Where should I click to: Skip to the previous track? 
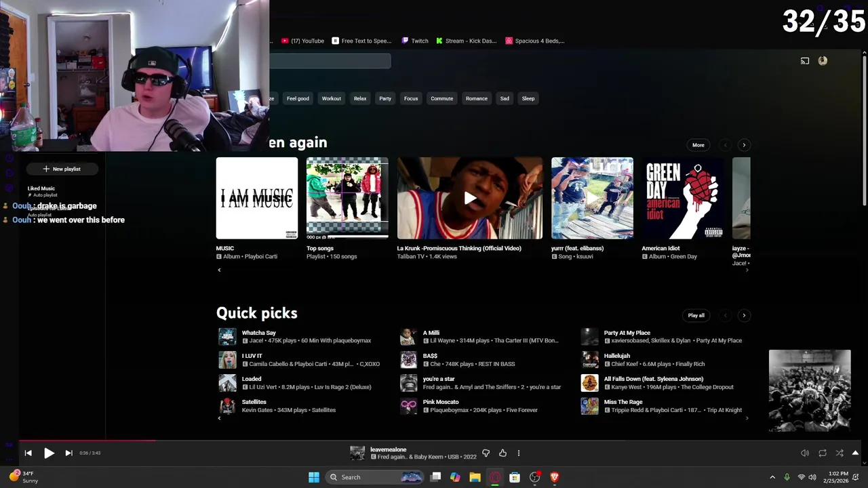[x=28, y=453]
